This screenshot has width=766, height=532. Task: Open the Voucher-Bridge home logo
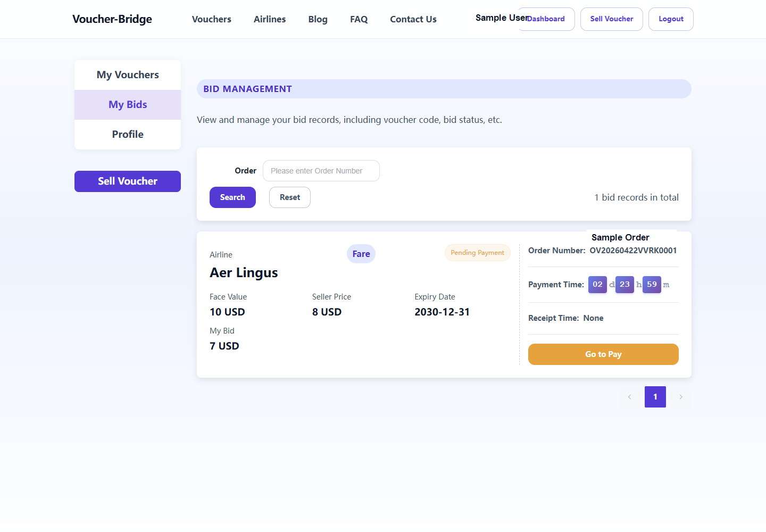tap(112, 19)
